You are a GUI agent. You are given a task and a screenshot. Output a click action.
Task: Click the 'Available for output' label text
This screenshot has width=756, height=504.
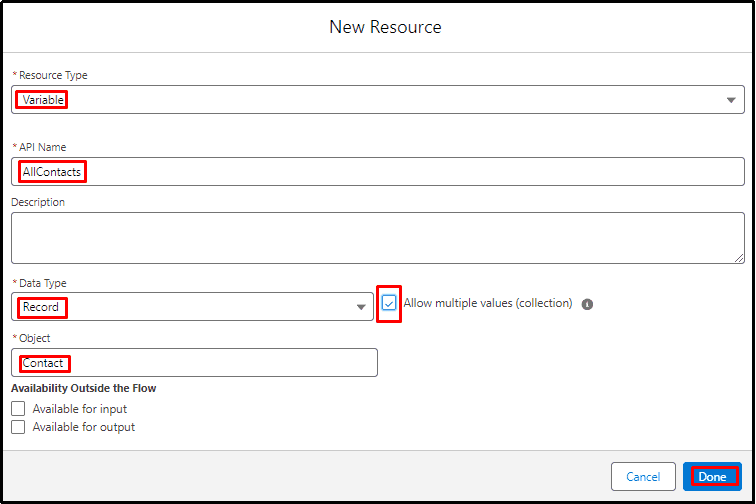[x=84, y=427]
